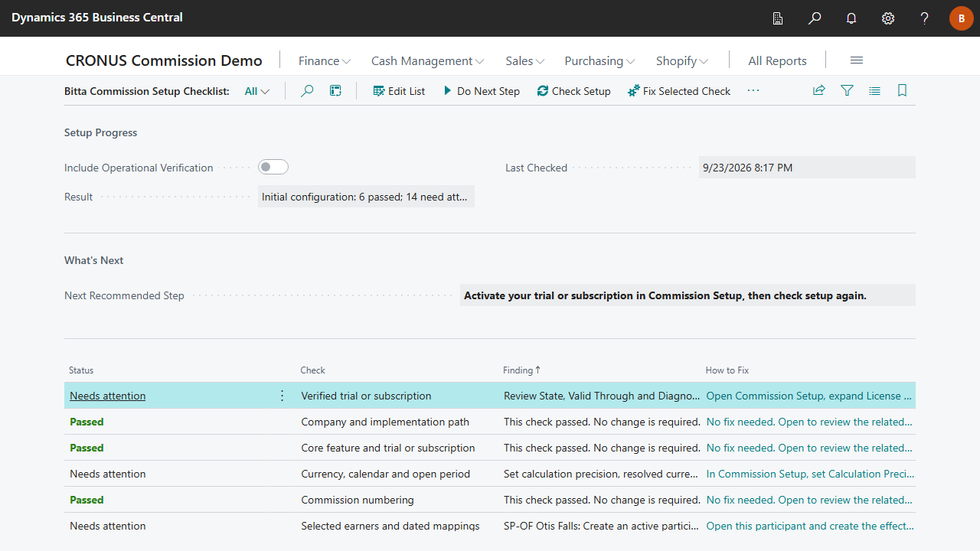This screenshot has height=551, width=980.
Task: Go to CRONUS Commission Demo home
Action: point(164,60)
